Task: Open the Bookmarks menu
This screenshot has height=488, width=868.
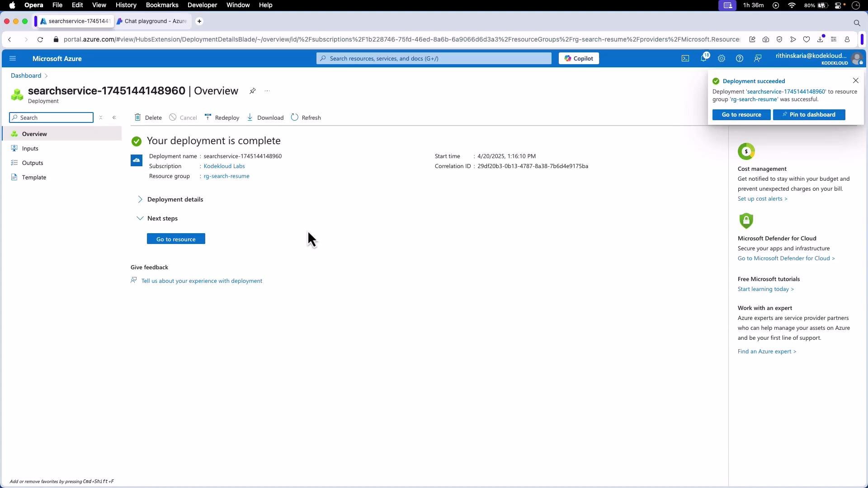Action: [162, 5]
